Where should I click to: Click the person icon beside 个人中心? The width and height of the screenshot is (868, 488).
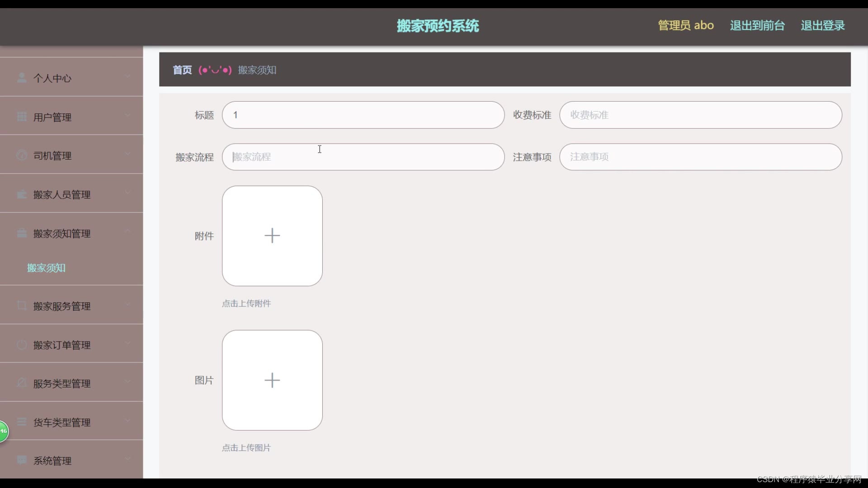[21, 78]
